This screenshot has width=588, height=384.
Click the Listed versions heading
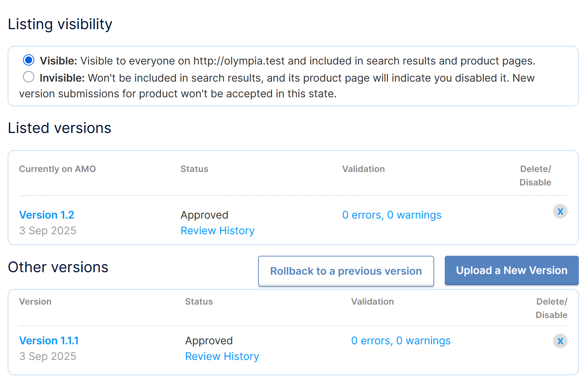click(x=59, y=128)
